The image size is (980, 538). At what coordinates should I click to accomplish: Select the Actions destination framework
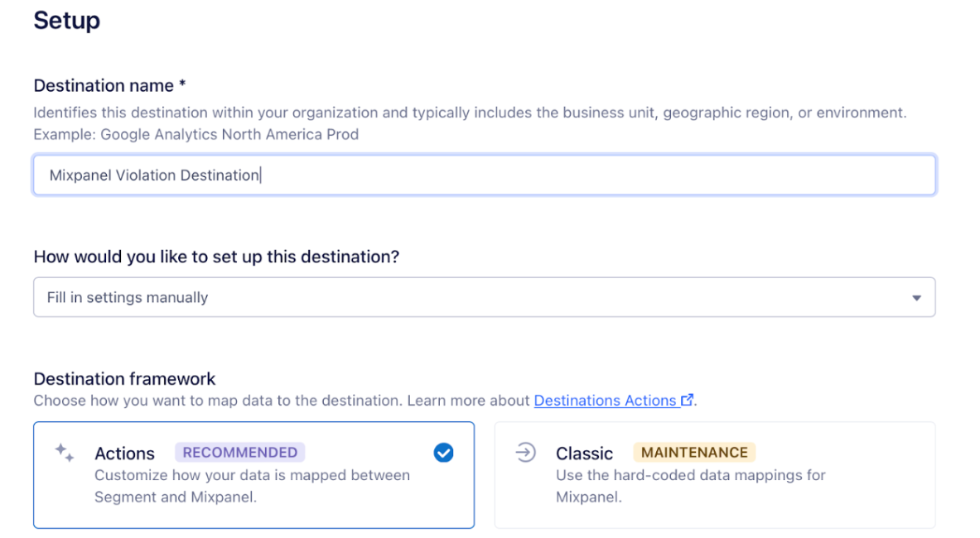click(253, 475)
